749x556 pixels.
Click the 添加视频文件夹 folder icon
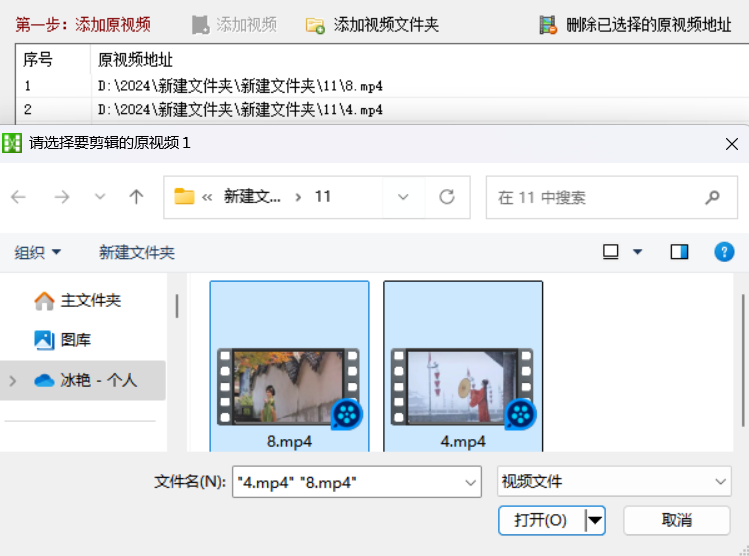pos(315,25)
